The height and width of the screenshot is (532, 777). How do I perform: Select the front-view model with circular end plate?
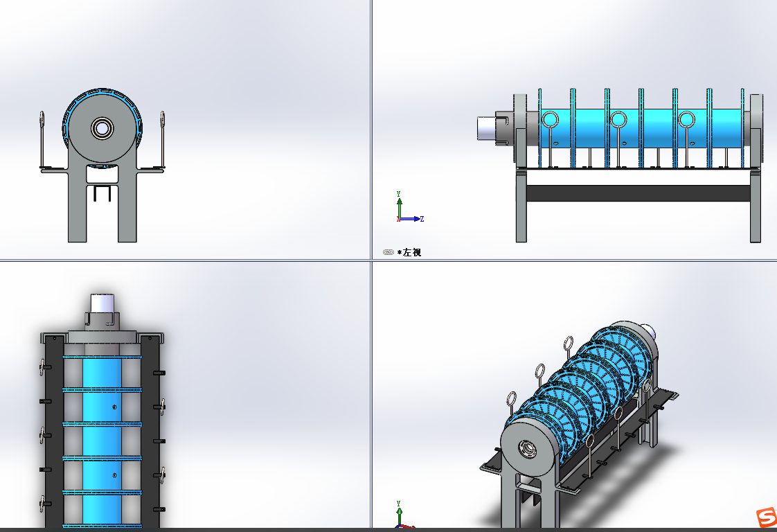102,165
